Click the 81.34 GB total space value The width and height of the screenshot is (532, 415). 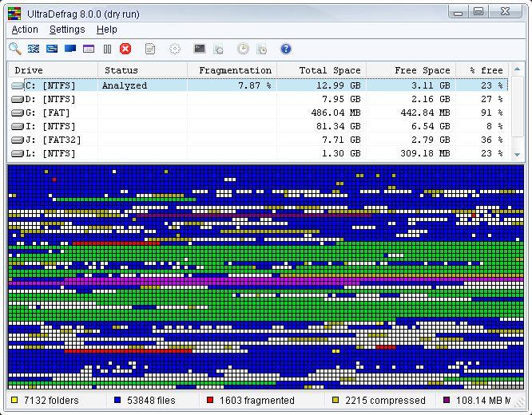point(338,126)
